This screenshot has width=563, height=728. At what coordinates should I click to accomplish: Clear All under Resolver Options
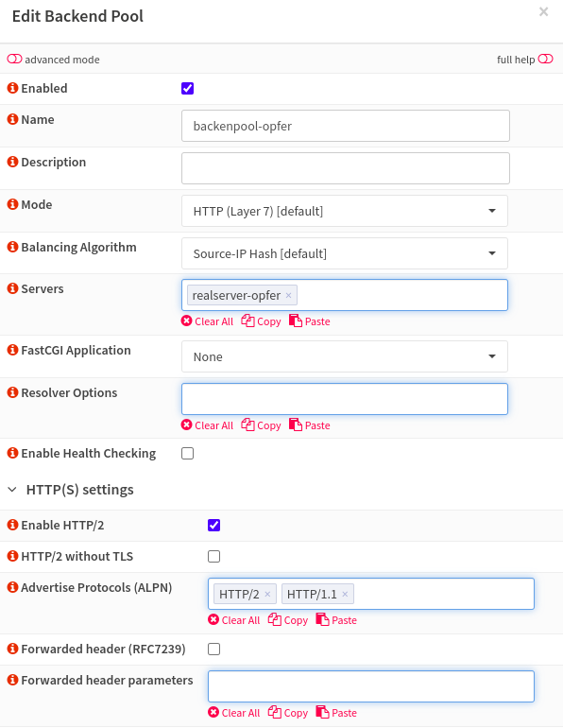[207, 425]
